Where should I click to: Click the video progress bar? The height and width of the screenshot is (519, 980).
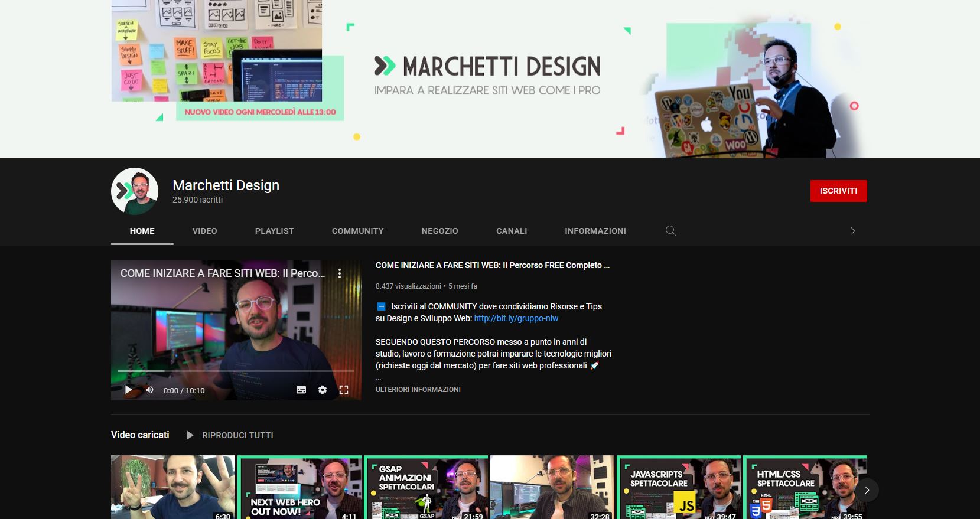236,371
